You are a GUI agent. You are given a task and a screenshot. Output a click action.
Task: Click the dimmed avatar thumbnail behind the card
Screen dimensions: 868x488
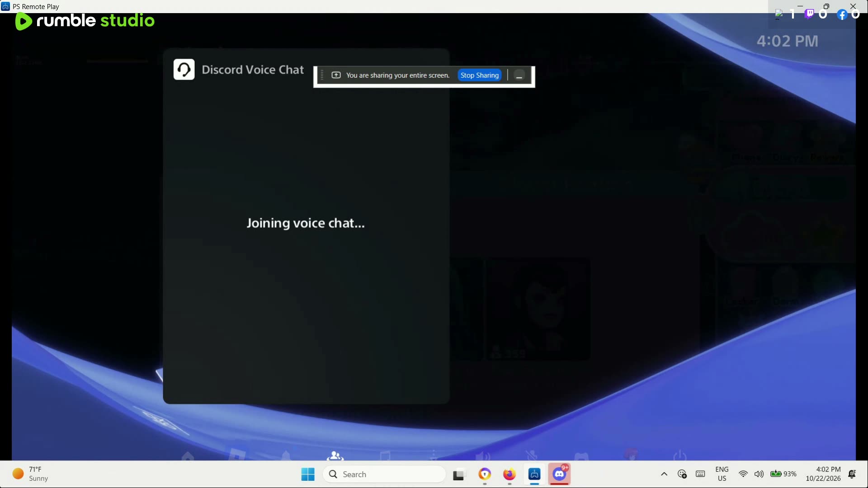click(538, 309)
